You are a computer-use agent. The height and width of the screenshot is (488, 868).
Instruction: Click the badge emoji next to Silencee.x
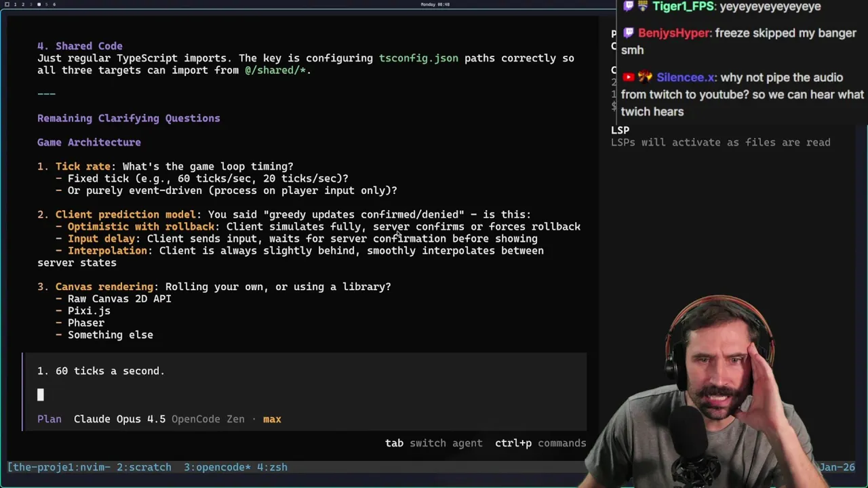click(x=645, y=77)
